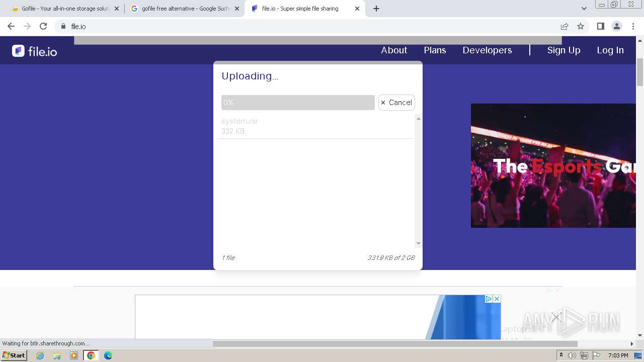Open the Developers page
This screenshot has height=362, width=644.
point(487,50)
